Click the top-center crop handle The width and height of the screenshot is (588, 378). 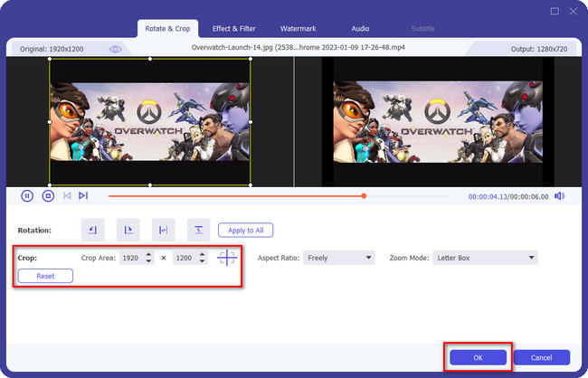(150, 59)
